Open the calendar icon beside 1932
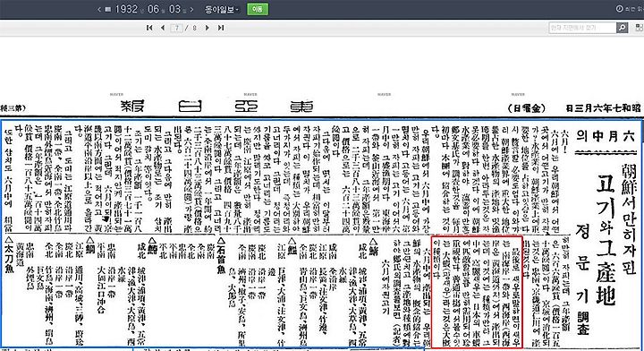Image resolution: width=644 pixels, height=351 pixels. tap(108, 9)
